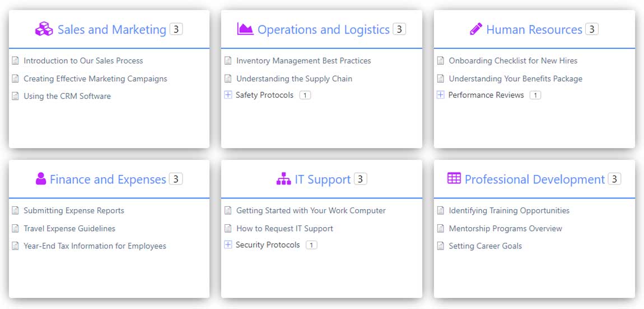644x309 pixels.
Task: Expand the Safety Protocols subcategory
Action: tap(228, 95)
